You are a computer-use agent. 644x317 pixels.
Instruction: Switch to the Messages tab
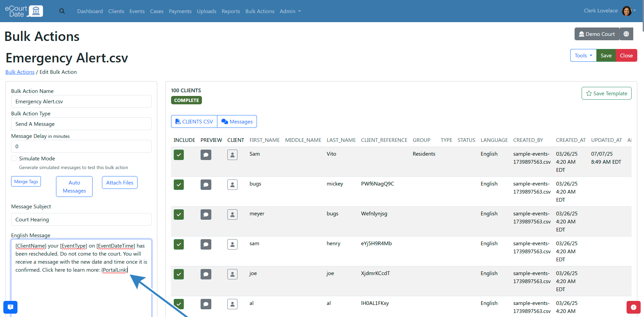pos(237,121)
